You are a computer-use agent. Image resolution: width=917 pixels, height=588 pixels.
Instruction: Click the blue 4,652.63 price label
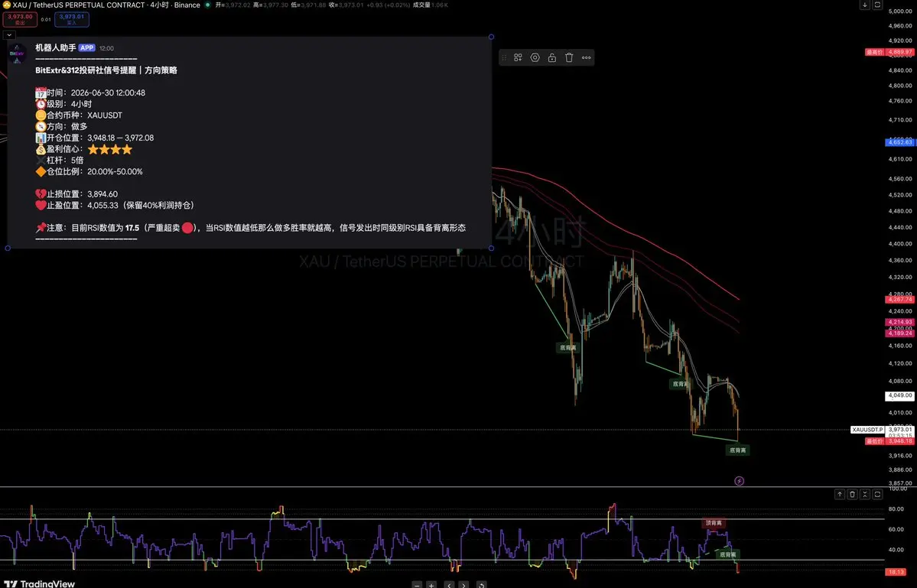pos(899,142)
